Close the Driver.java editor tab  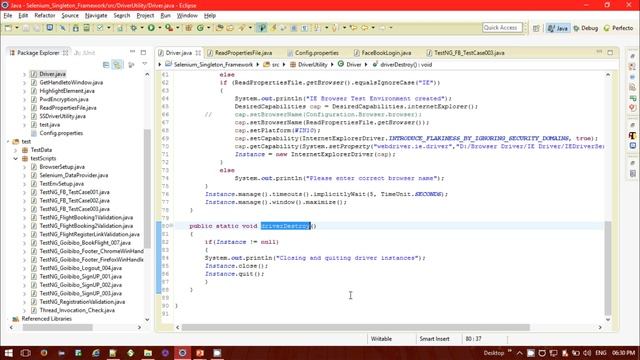pos(198,53)
